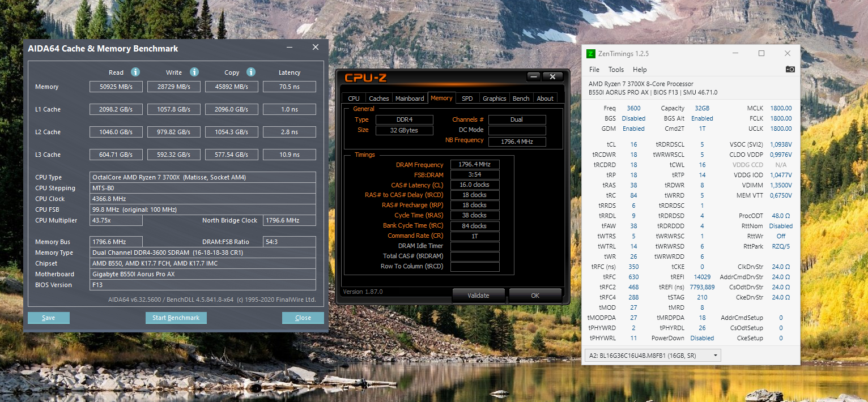Minimize the AIDA64 benchmark window
Viewport: 868px width, 402px height.
(290, 48)
